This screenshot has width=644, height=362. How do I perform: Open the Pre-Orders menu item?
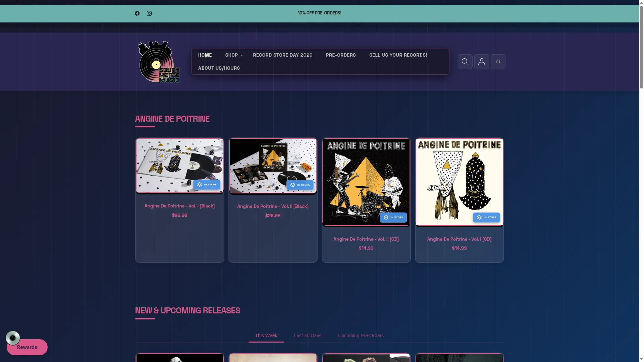341,55
